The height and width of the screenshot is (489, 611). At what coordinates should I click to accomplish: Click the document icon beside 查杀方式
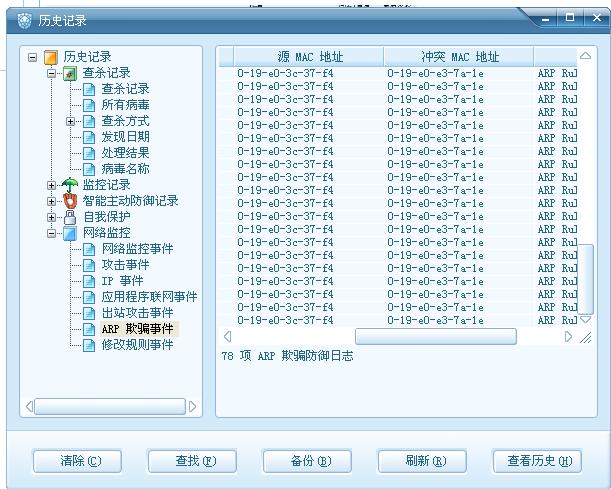click(x=89, y=121)
